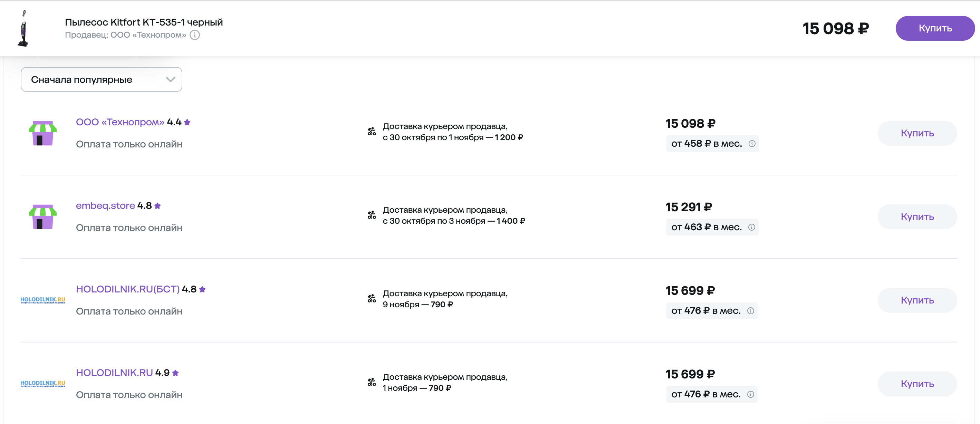Click the sort dropdown chevron arrow
Screen dimensions: 980x424
171,79
